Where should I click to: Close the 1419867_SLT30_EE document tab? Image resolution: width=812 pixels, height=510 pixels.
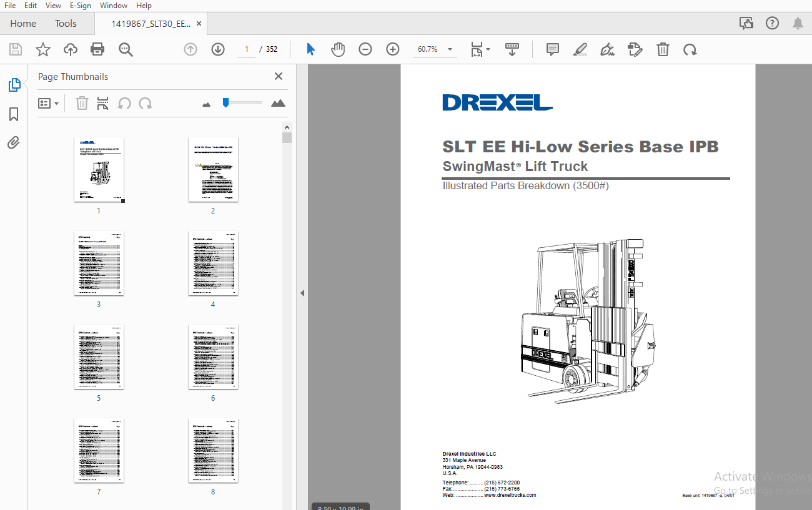coord(199,24)
